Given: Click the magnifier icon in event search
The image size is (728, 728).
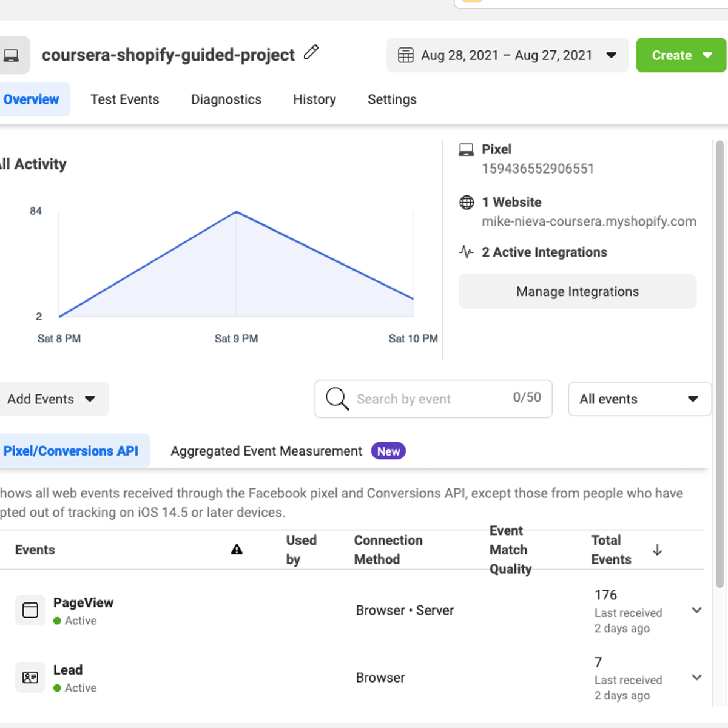Looking at the screenshot, I should click(x=336, y=399).
